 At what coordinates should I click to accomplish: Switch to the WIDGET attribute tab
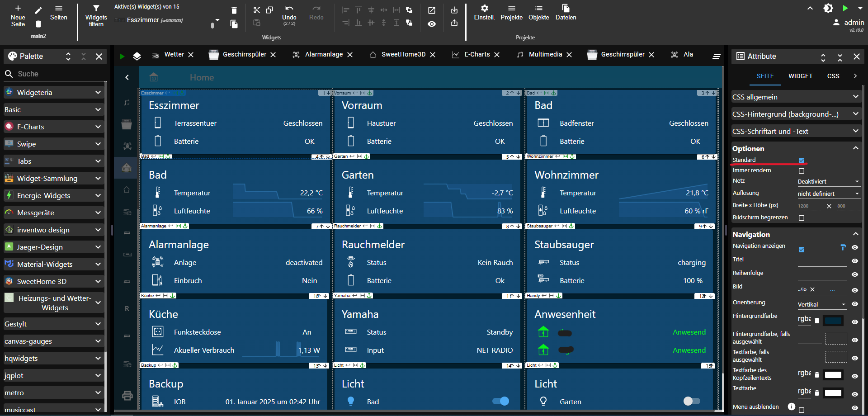(800, 76)
